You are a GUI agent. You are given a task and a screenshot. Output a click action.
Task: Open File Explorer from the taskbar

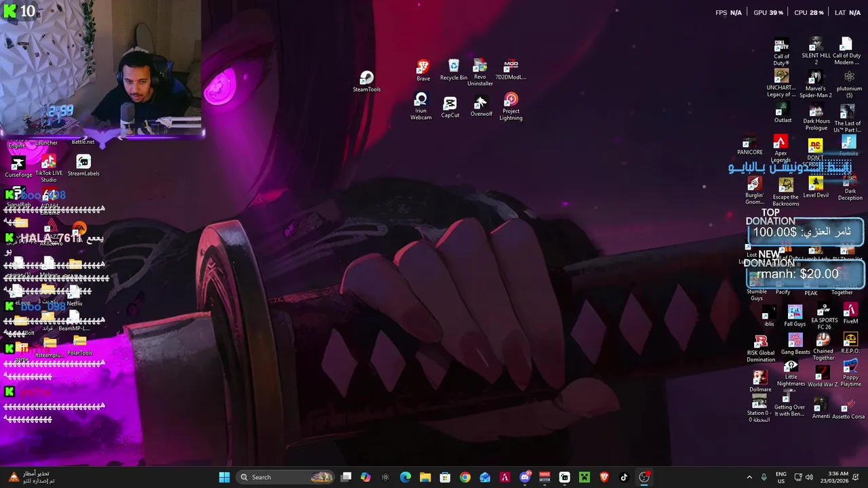pos(425,477)
